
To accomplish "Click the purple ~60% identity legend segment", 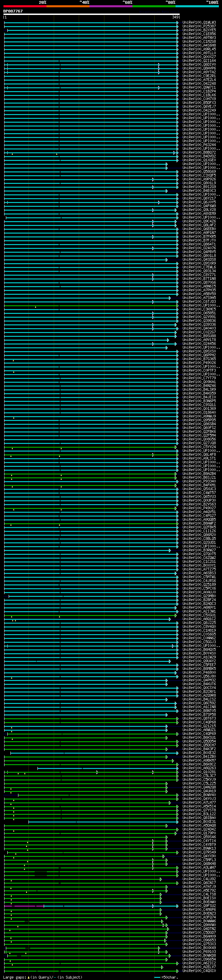I will [x=111, y=6].
